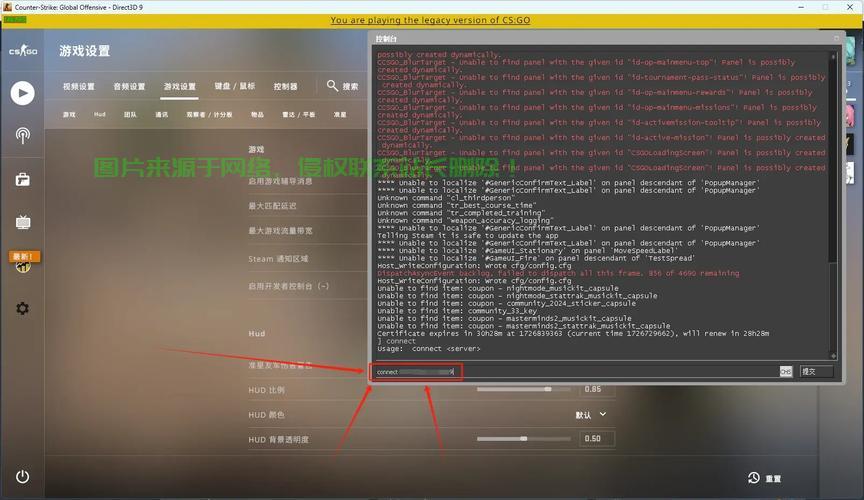The image size is (864, 500).
Task: Click the 'Certificate expires' console line
Action: [x=573, y=334]
